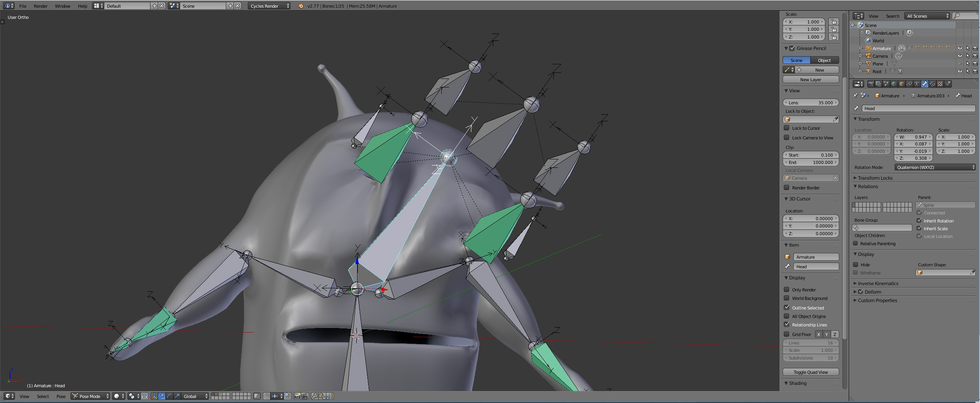Viewport: 980px width, 403px height.
Task: Select the Translate manipulator arrow
Action: pos(162,396)
